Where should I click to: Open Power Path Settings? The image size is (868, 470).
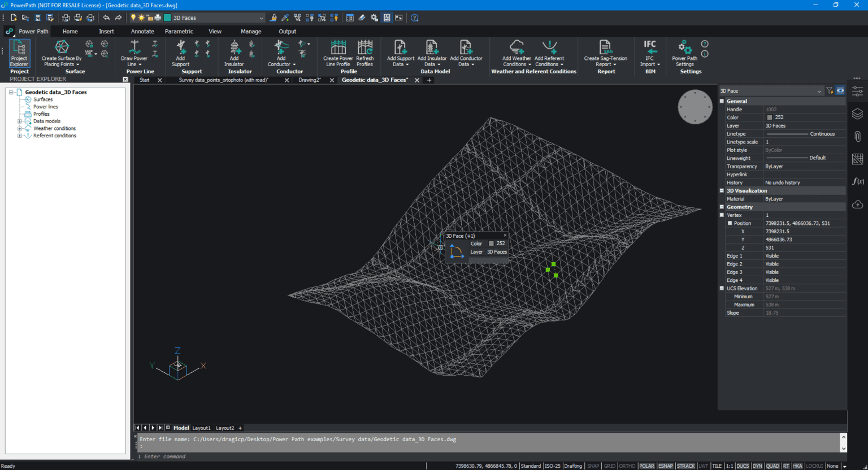[684, 53]
